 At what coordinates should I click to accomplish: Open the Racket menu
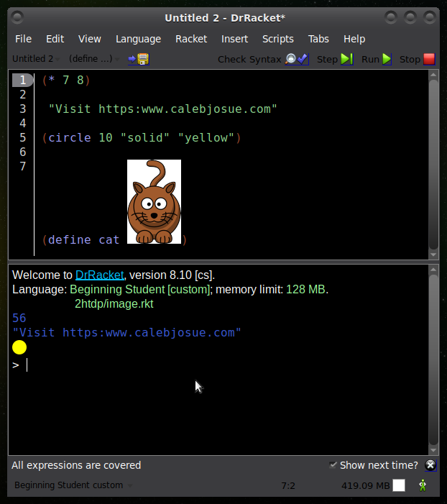191,39
